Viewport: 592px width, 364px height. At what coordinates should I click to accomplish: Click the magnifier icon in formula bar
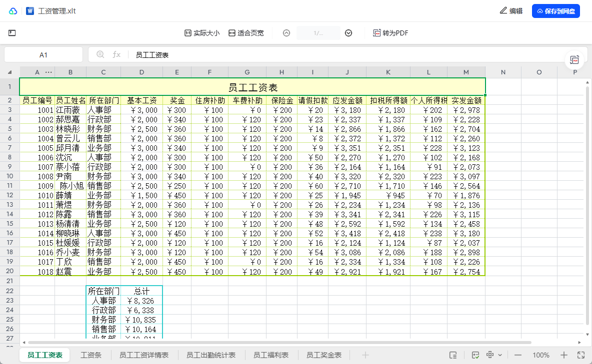tap(100, 54)
